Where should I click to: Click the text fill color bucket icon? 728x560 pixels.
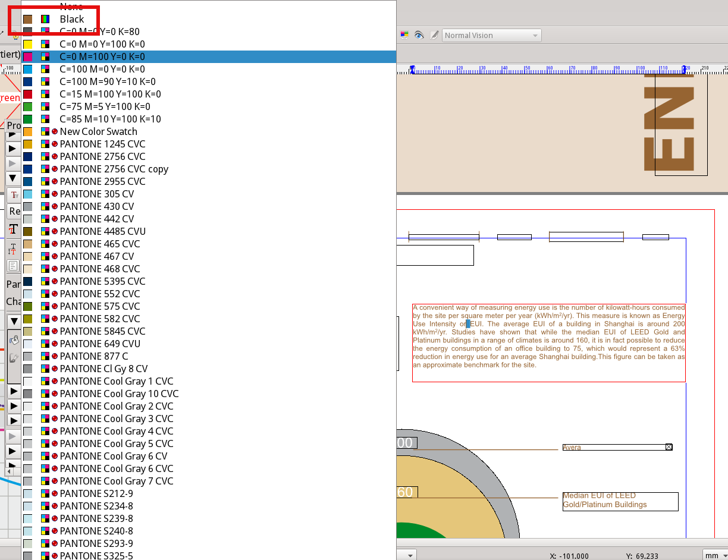click(x=14, y=340)
